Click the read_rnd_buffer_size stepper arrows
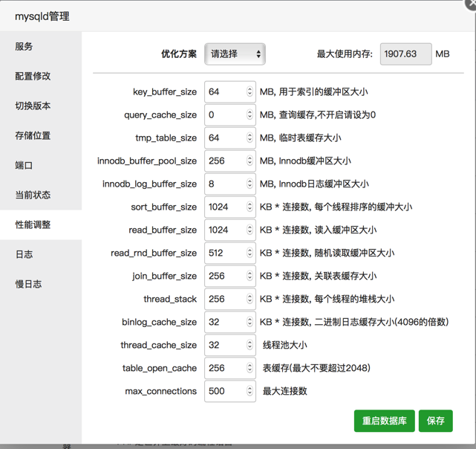This screenshot has height=449, width=476. pos(250,253)
